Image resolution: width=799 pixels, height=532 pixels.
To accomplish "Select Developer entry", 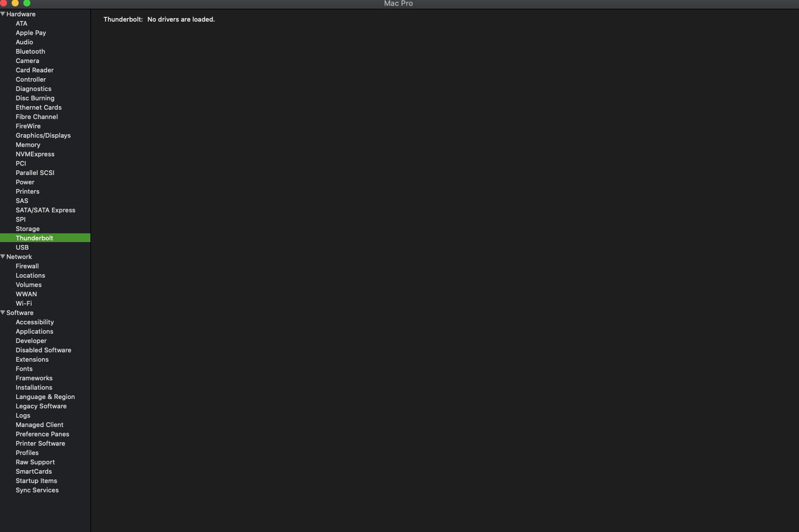I will [31, 341].
